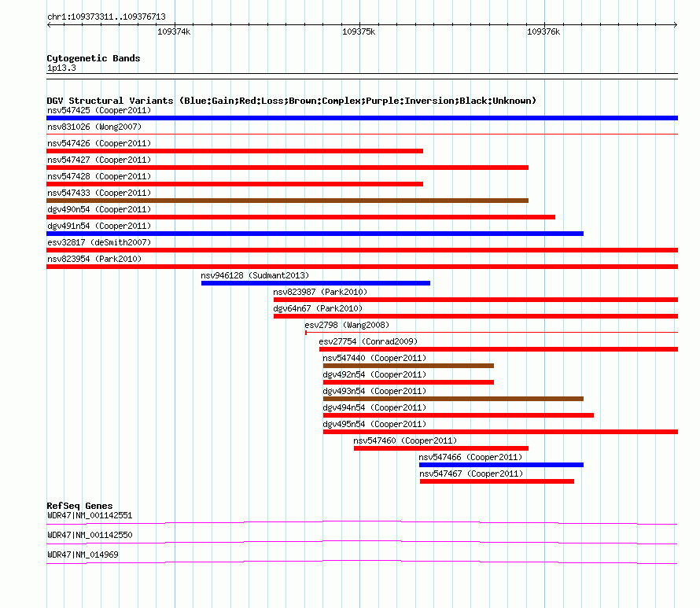Select the blue nsv547466 gain bar
The width and height of the screenshot is (700, 608).
[501, 465]
